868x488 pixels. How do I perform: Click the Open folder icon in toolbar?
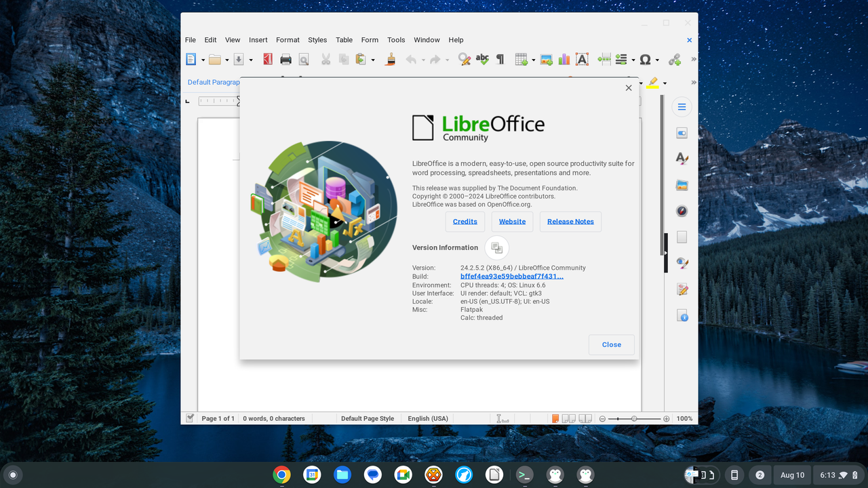pyautogui.click(x=214, y=60)
